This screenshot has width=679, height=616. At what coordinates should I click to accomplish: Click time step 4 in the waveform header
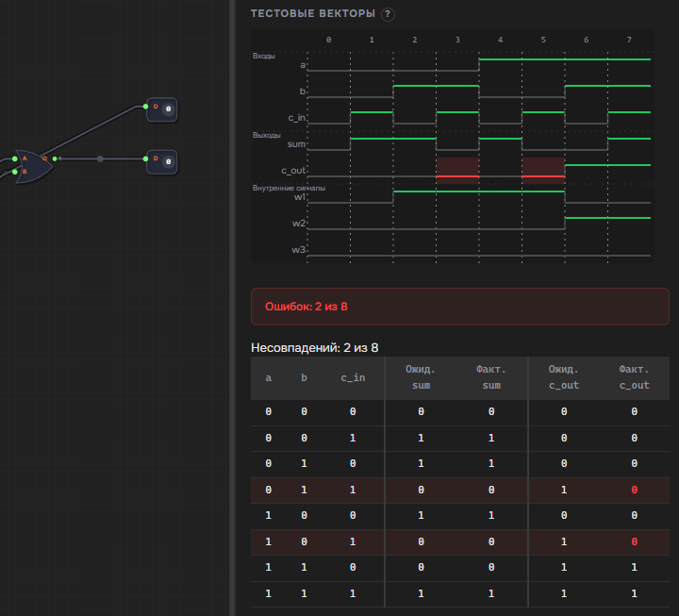click(x=500, y=40)
